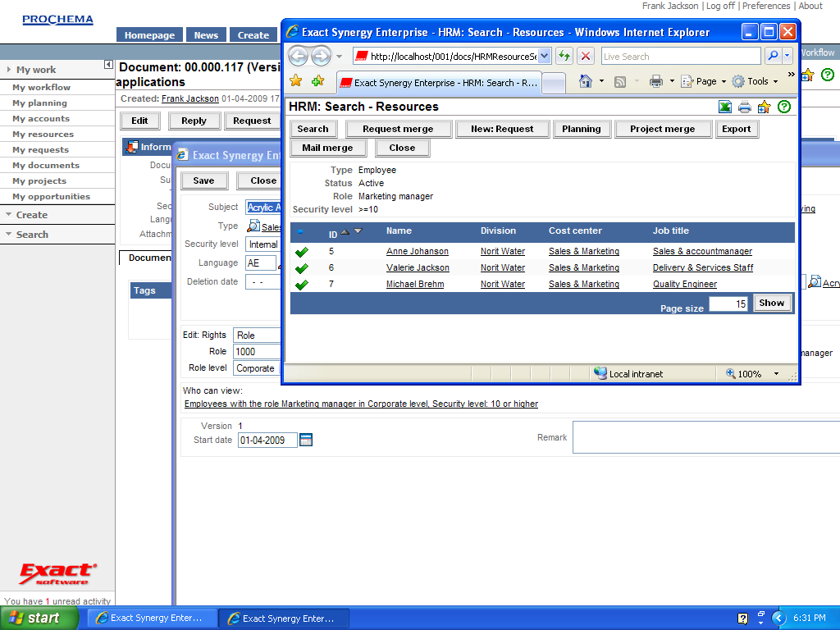Select the HRM Search browser tab
840x630 pixels.
pyautogui.click(x=439, y=83)
